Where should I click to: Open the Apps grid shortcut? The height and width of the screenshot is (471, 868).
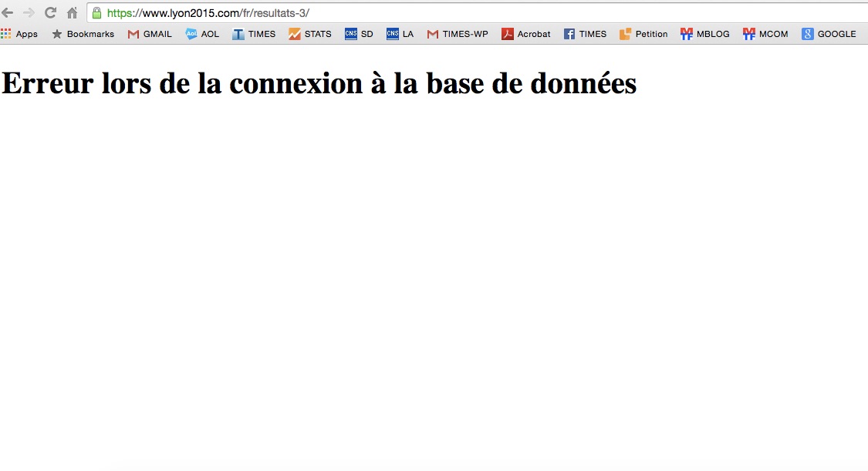coord(19,34)
